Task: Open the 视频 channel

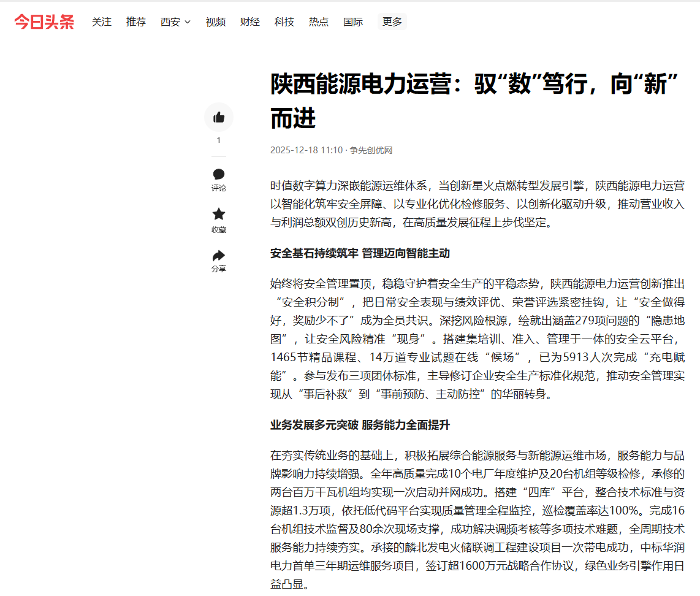Action: pos(216,22)
